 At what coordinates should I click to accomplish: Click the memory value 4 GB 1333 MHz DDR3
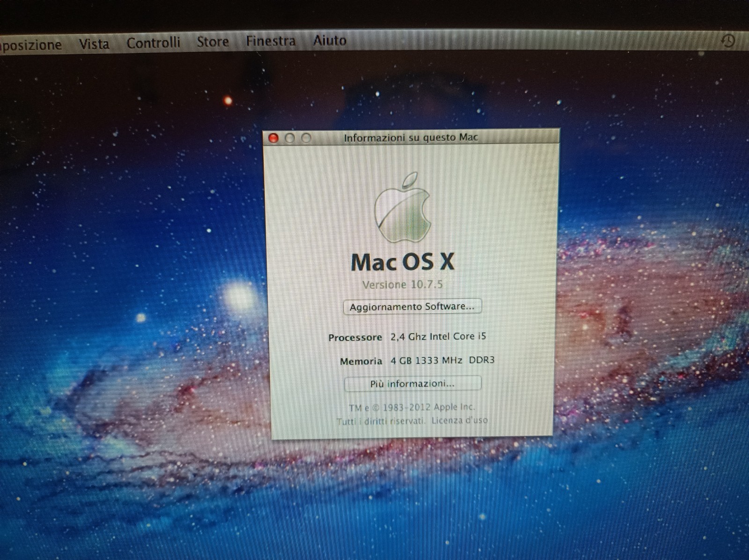tap(442, 360)
